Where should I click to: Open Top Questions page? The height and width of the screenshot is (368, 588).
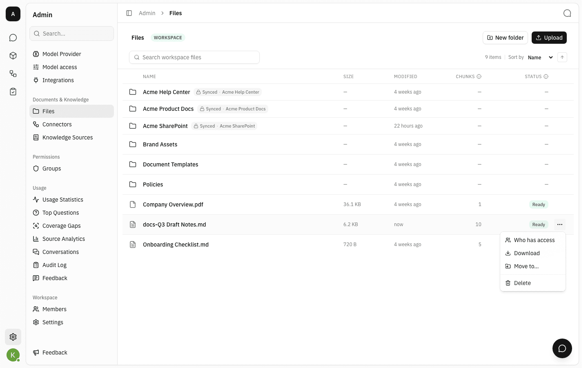pyautogui.click(x=71, y=213)
